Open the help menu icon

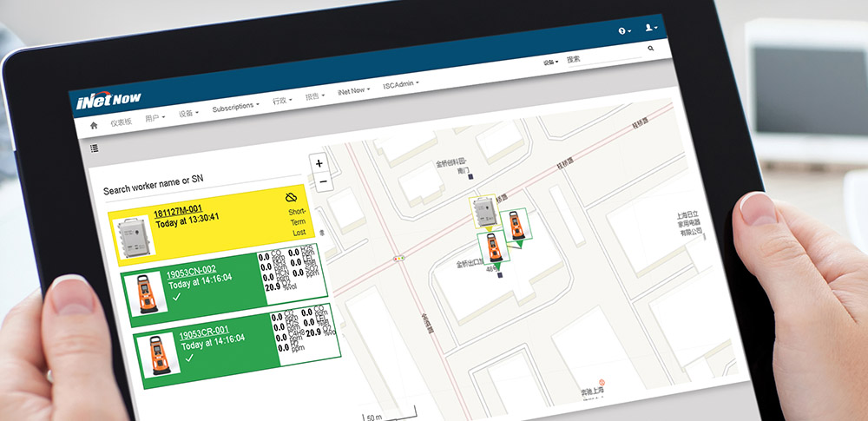click(x=623, y=30)
